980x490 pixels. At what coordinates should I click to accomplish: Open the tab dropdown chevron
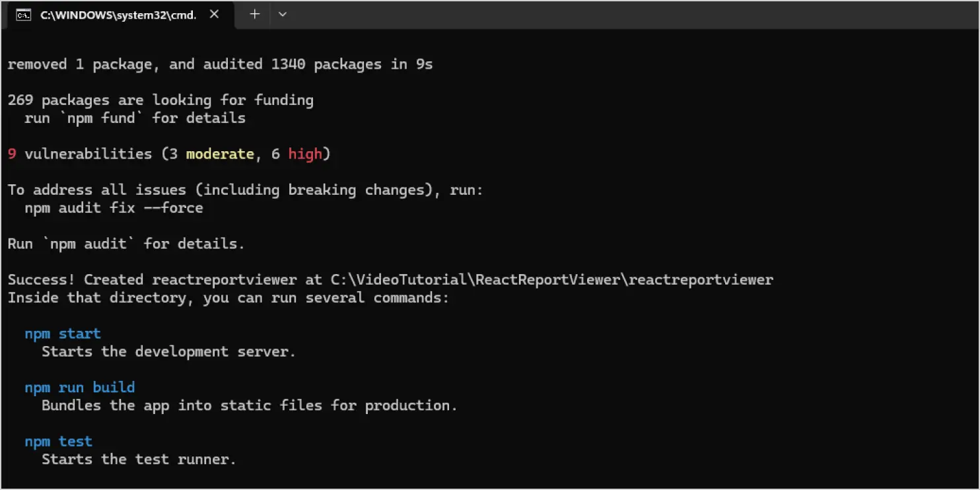pos(283,14)
